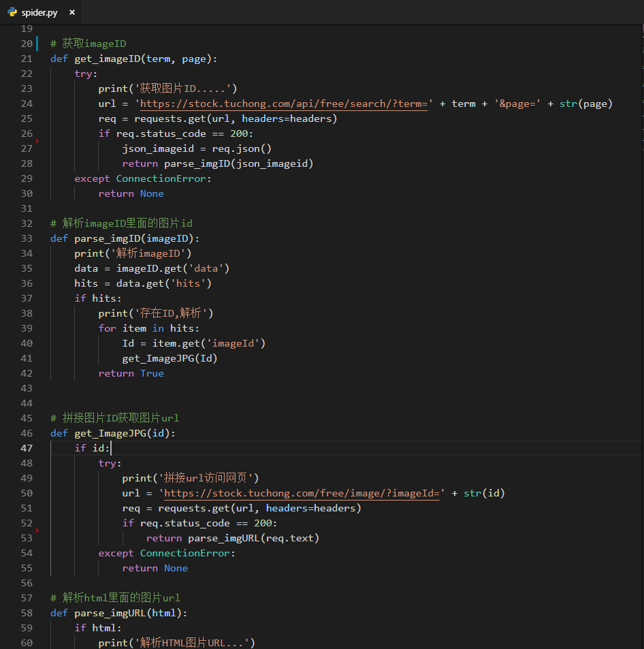This screenshot has height=649, width=644.
Task: Click the red gutter marker near line 53
Action: point(37,531)
